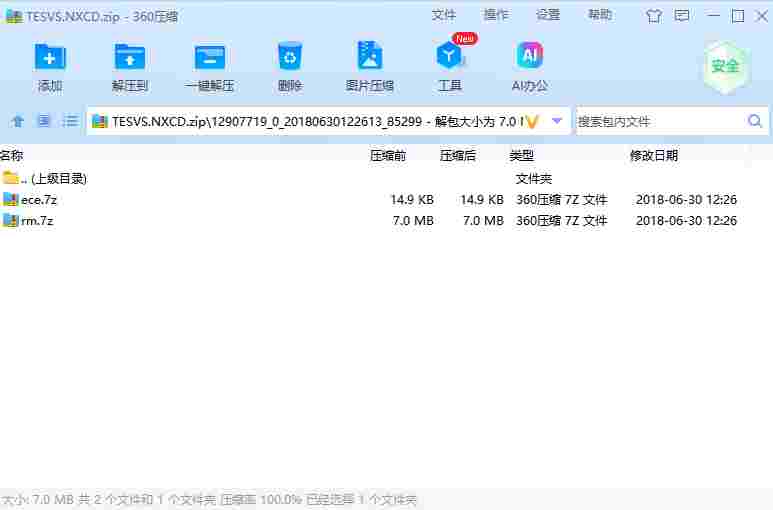Click the 一键解压 one-click extract icon
Screen dimensions: 773x510
[x=210, y=57]
